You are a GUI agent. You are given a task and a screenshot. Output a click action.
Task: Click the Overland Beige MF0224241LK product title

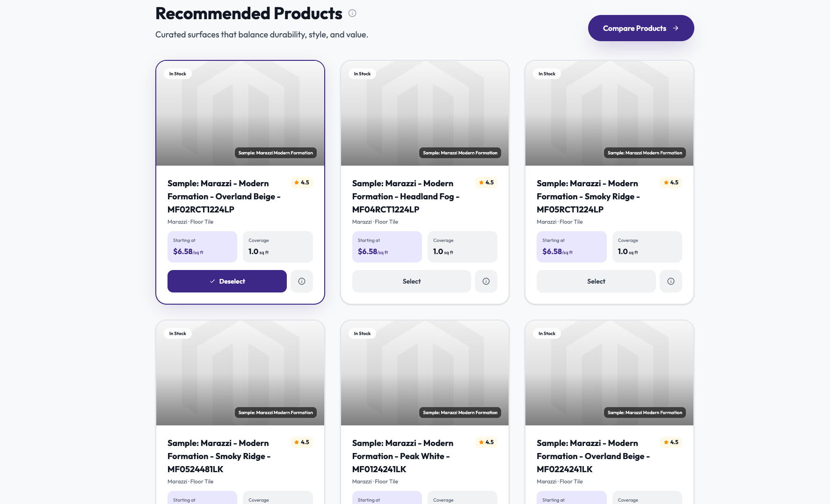(x=593, y=456)
